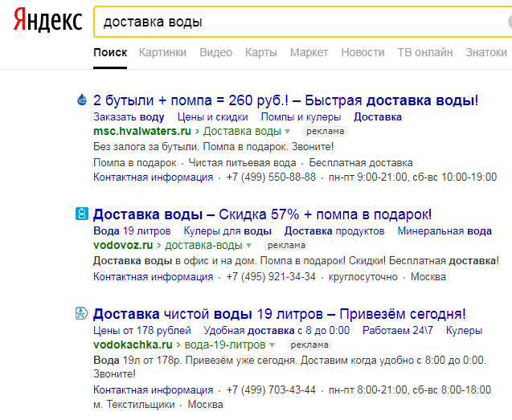
Task: Click the Бесплатная доставка callout text
Action: tap(361, 162)
